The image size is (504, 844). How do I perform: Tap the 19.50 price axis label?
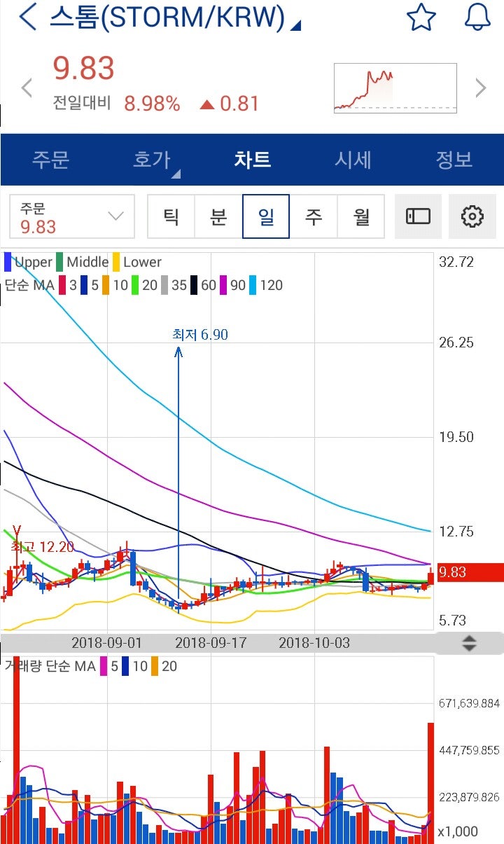pyautogui.click(x=456, y=437)
